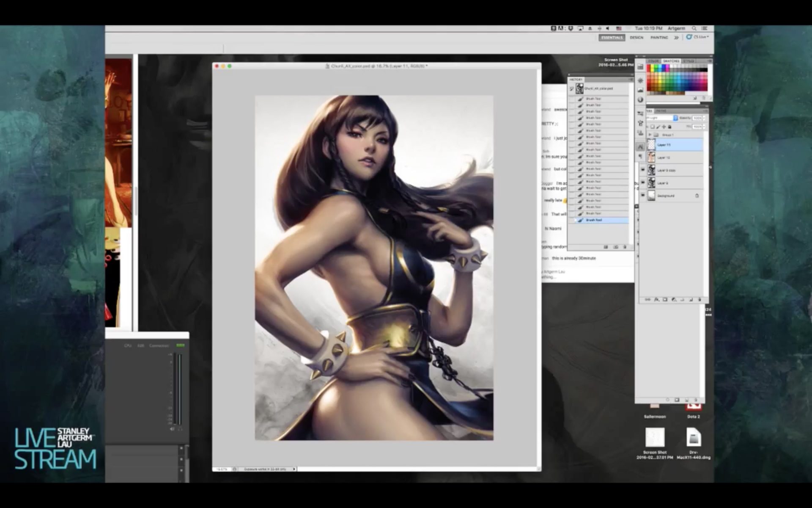Switch to the Painting workspace
Viewport: 812px width, 508px height.
(659, 38)
